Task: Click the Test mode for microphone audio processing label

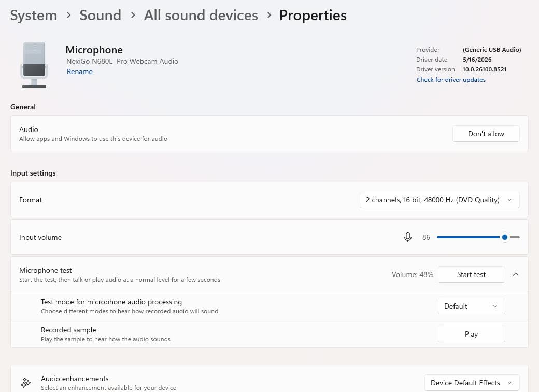Action: (x=111, y=302)
